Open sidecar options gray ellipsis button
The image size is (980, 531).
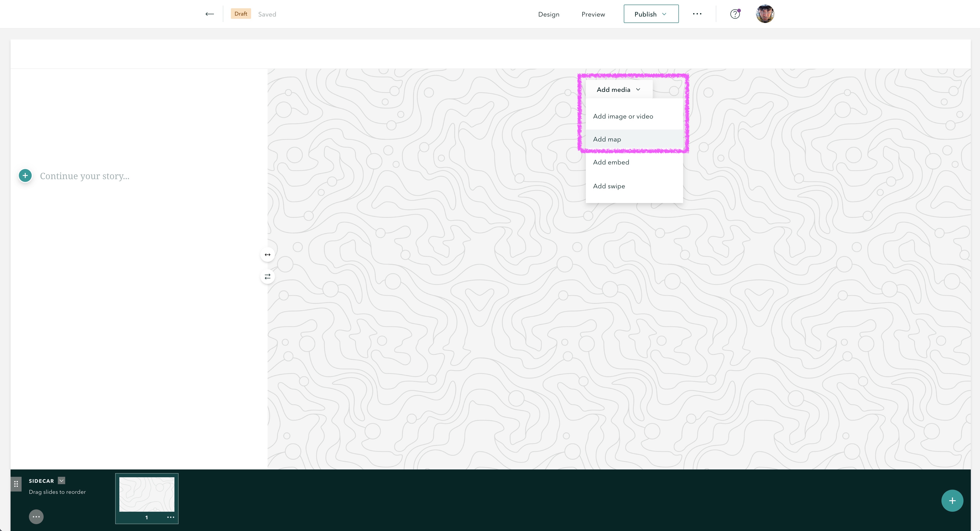(36, 517)
